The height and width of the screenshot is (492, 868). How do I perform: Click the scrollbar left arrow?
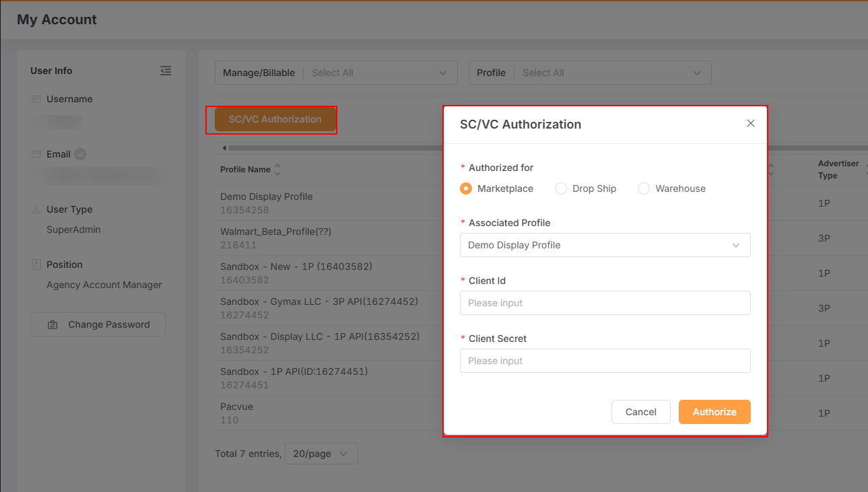224,148
